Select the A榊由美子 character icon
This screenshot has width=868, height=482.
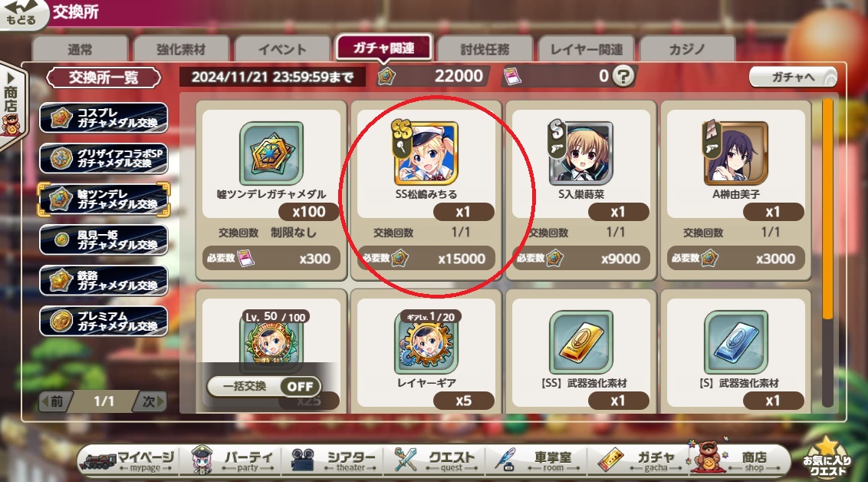click(x=735, y=154)
